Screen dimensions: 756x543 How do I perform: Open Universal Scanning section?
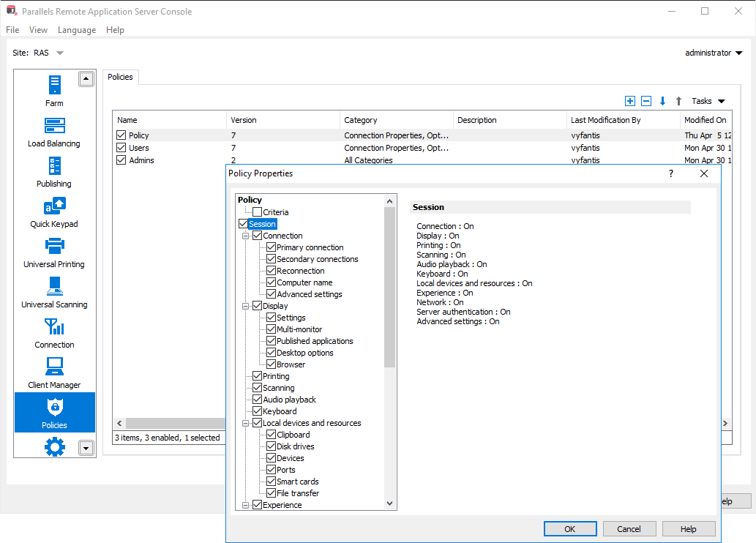pyautogui.click(x=54, y=293)
